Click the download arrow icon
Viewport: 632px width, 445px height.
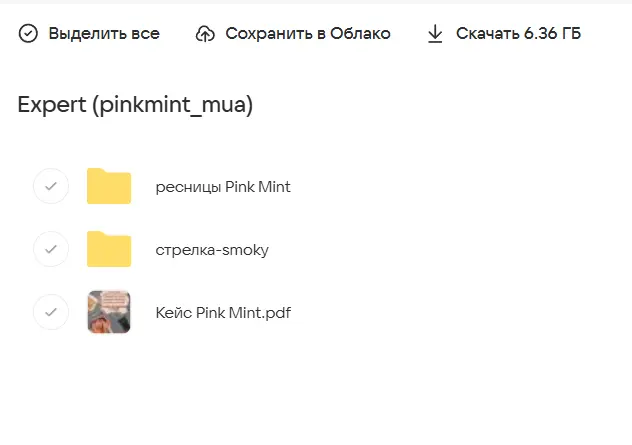click(x=435, y=34)
